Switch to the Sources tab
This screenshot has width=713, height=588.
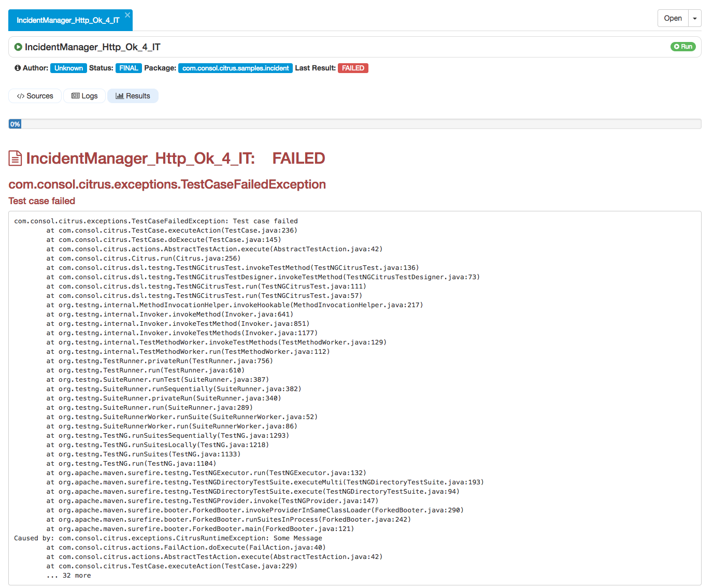pos(35,96)
